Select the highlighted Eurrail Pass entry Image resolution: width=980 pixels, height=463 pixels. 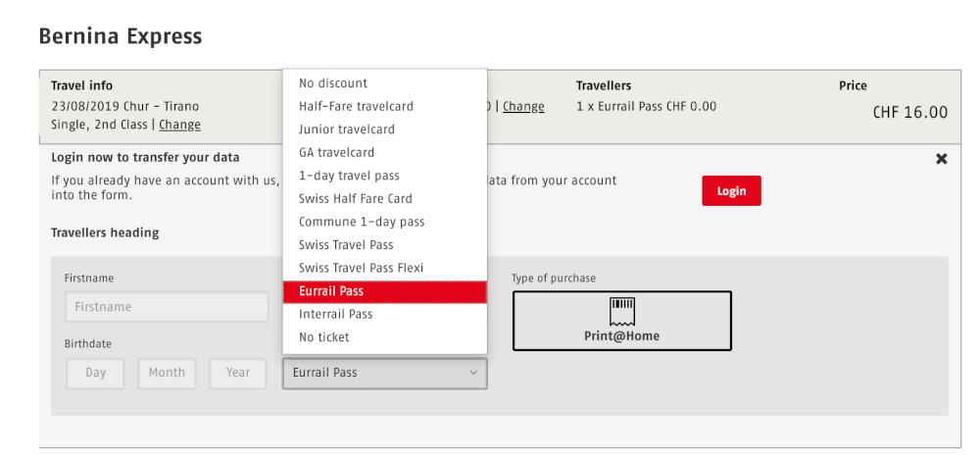[x=384, y=291]
